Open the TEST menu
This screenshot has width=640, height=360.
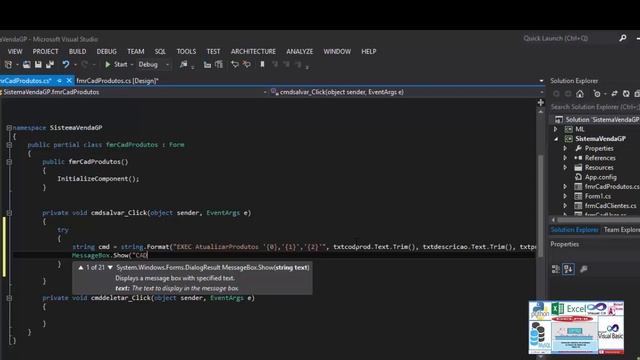[x=213, y=51]
